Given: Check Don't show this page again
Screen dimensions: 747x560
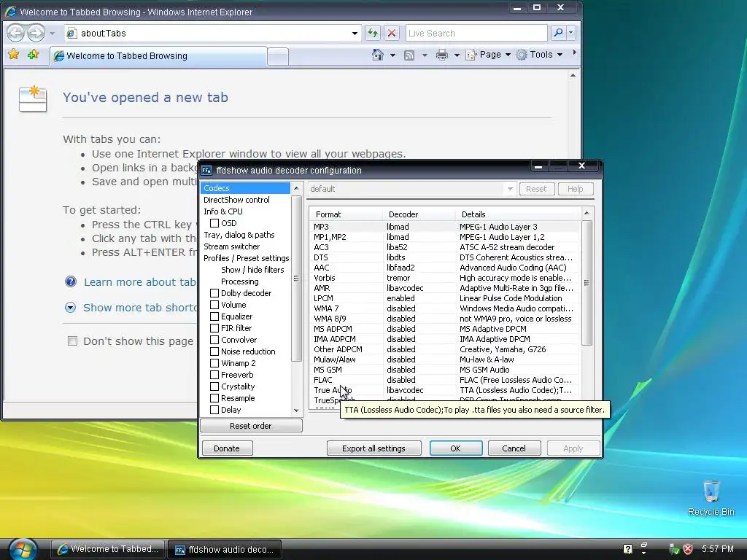Looking at the screenshot, I should pyautogui.click(x=72, y=341).
